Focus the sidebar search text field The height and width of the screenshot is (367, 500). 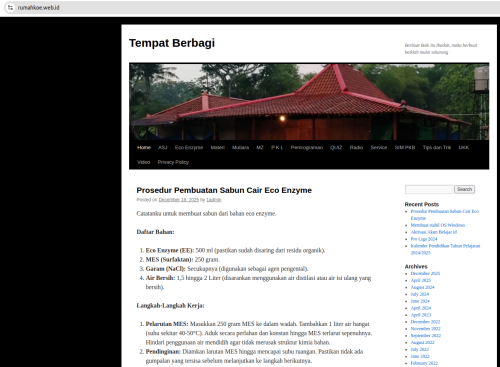(429, 189)
